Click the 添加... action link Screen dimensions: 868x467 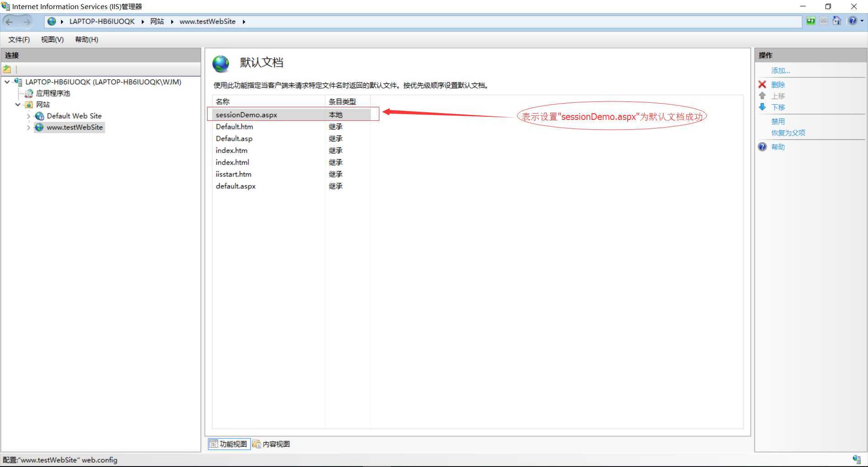781,71
